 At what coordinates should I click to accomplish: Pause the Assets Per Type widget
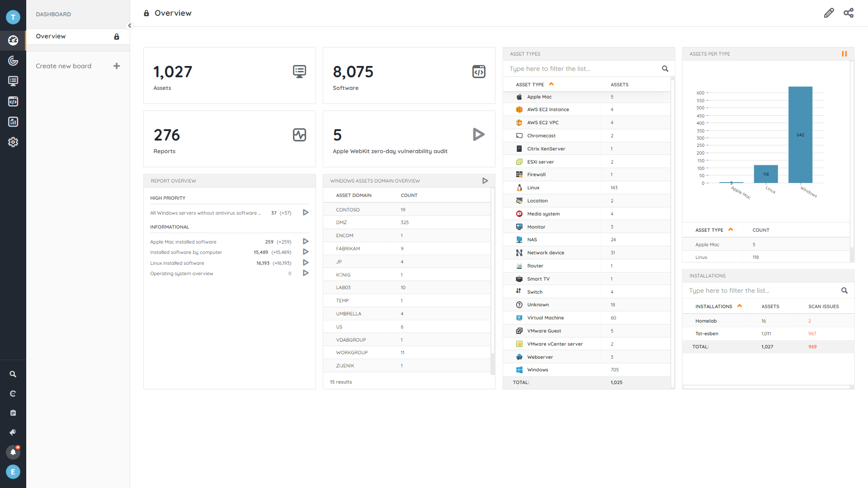click(844, 54)
